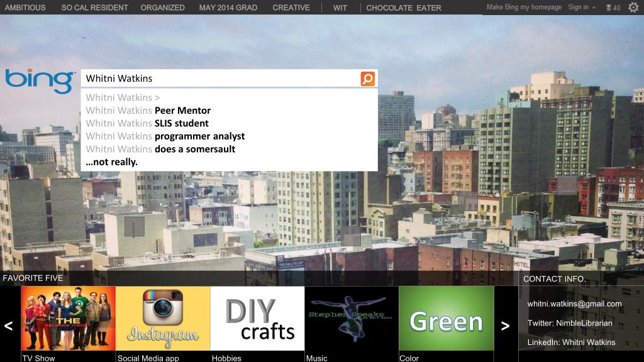644x362 pixels.
Task: Open the Big Bang Theory TV Show tile
Action: coord(68,319)
